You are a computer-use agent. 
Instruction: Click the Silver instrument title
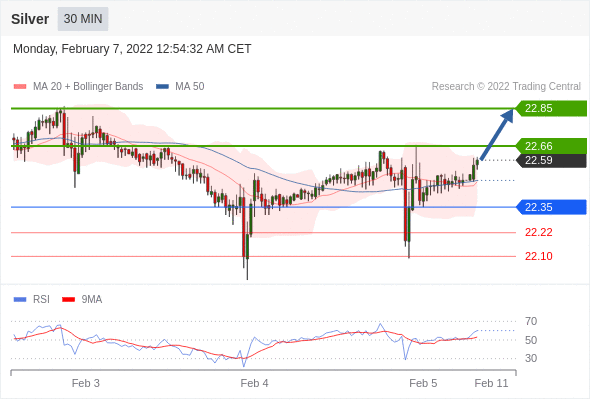pos(30,19)
